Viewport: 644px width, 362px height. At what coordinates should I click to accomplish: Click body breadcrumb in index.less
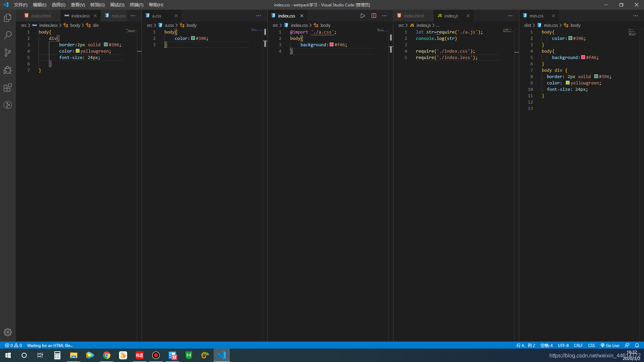pyautogui.click(x=75, y=25)
